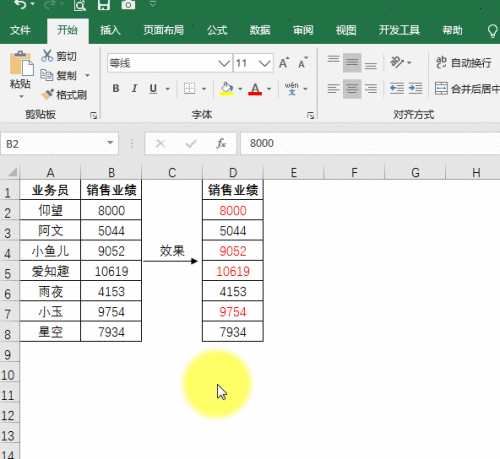This screenshot has width=500, height=459.
Task: Open Font group dialog launcher
Action: click(x=311, y=115)
